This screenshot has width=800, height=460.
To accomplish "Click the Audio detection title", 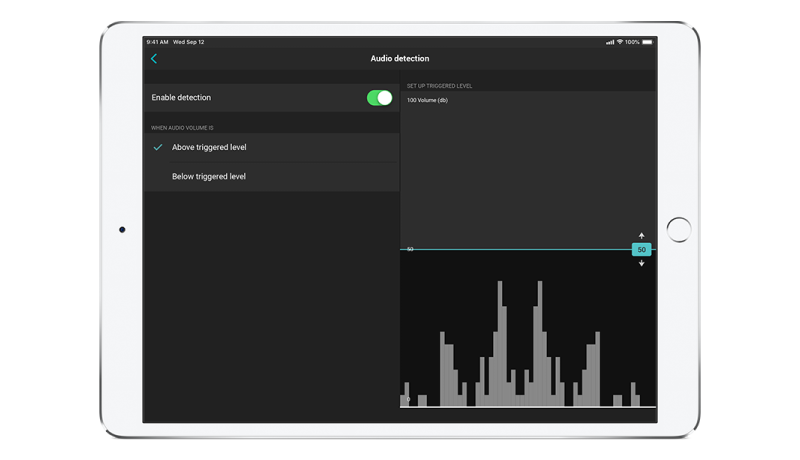I will pyautogui.click(x=400, y=59).
